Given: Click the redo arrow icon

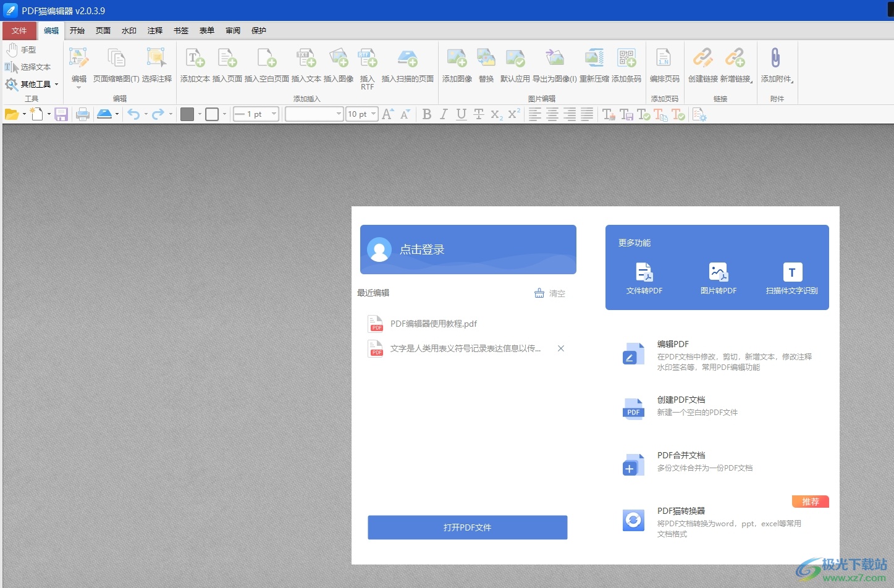Looking at the screenshot, I should tap(158, 114).
